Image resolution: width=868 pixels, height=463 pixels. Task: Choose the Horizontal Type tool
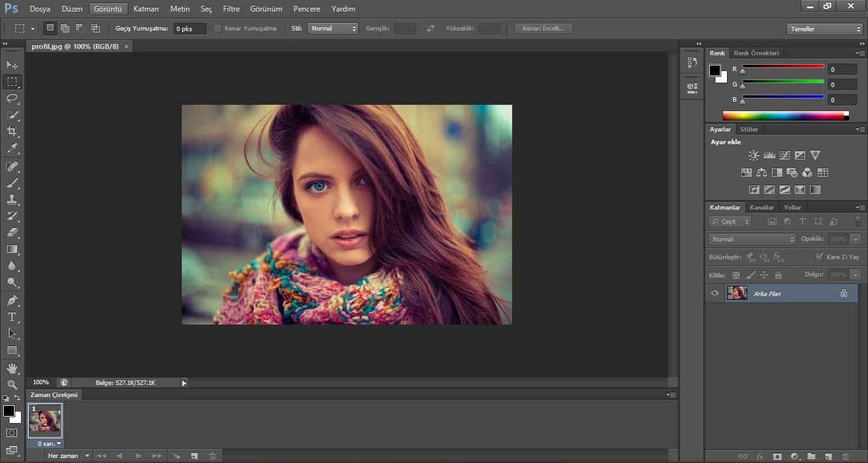[12, 317]
